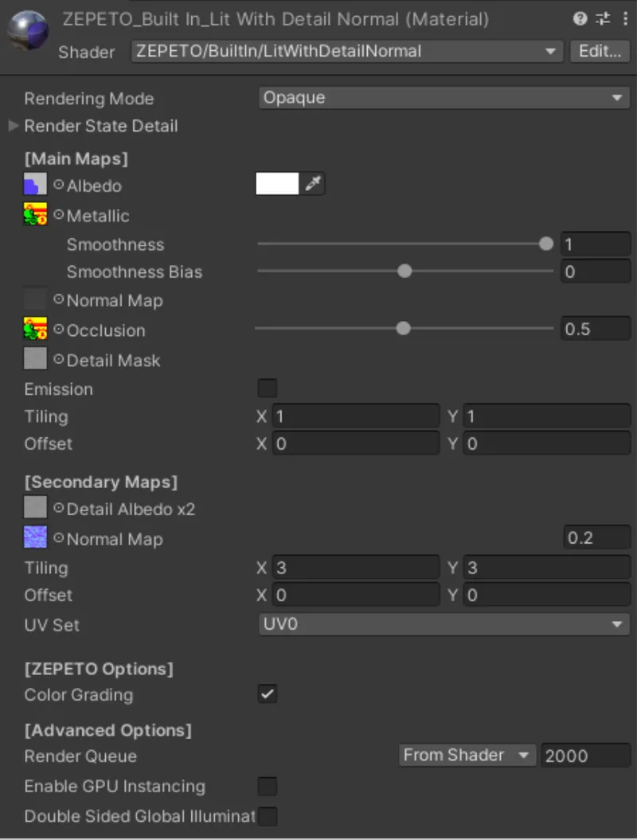Click the white Albedo color swatch
The width and height of the screenshot is (637, 840).
tap(278, 183)
